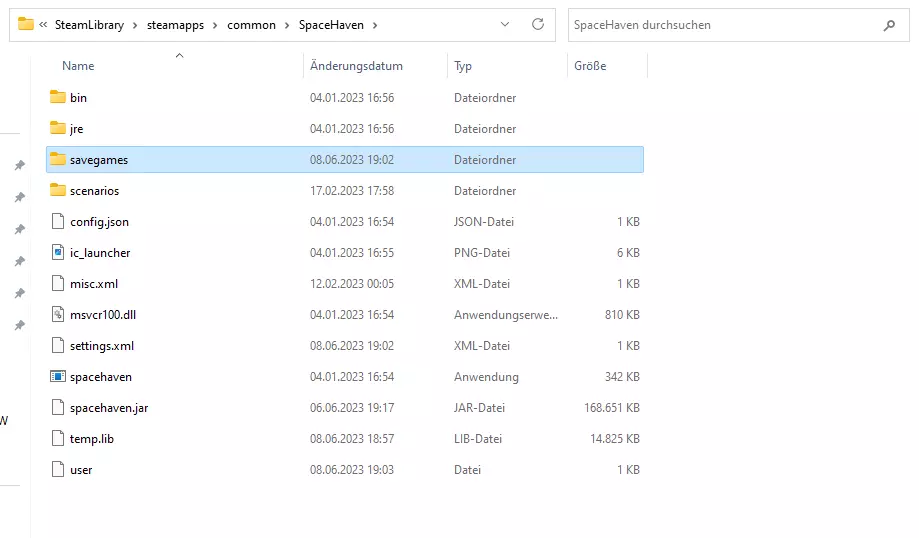This screenshot has width=919, height=538.
Task: Click the savegames folder icon
Action: pyautogui.click(x=57, y=159)
